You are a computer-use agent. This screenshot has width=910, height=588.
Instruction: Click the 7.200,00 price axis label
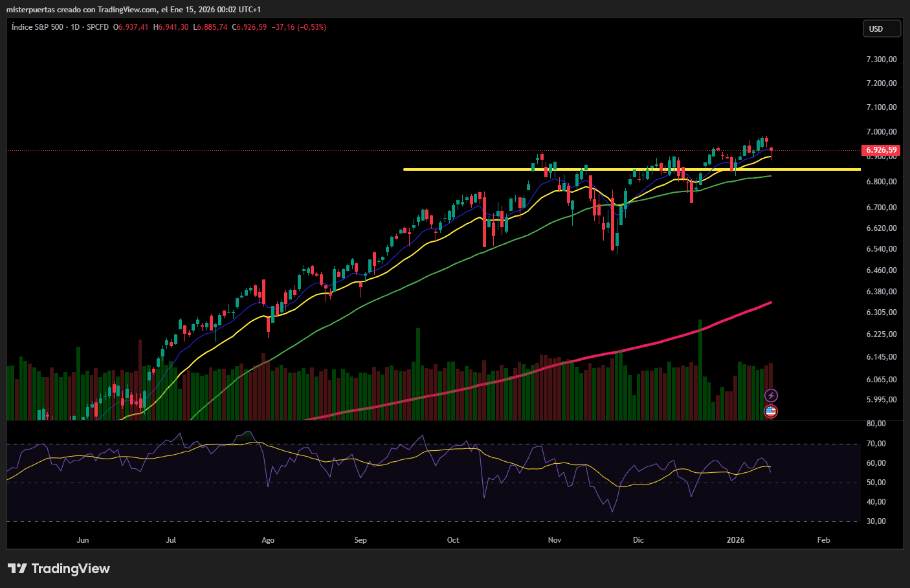(882, 83)
